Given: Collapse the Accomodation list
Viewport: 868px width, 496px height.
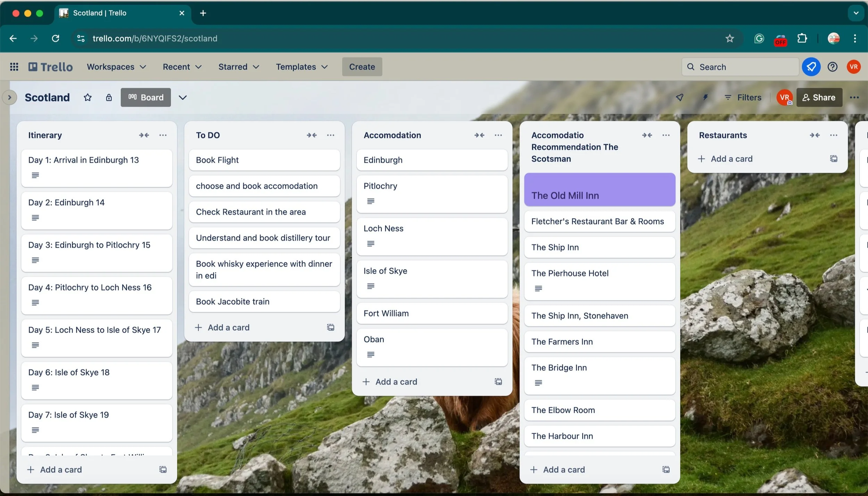Looking at the screenshot, I should pyautogui.click(x=479, y=135).
